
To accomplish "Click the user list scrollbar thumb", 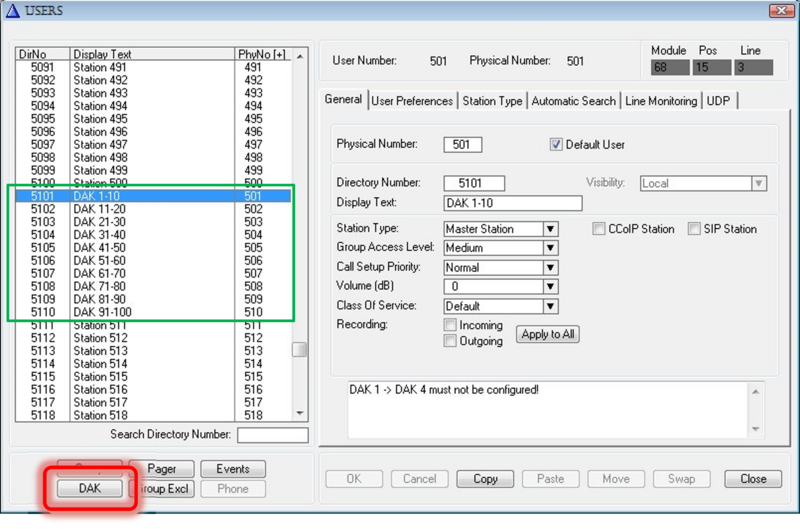I will 299,349.
